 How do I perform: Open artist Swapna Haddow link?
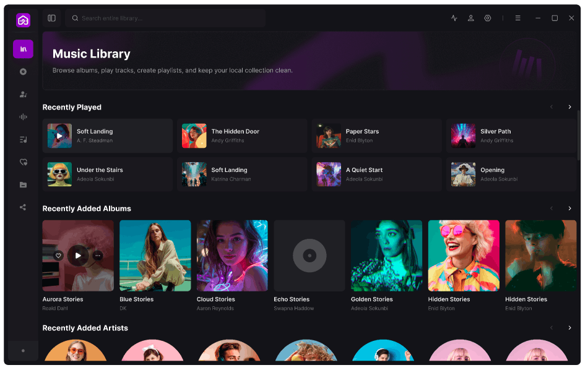tap(293, 308)
